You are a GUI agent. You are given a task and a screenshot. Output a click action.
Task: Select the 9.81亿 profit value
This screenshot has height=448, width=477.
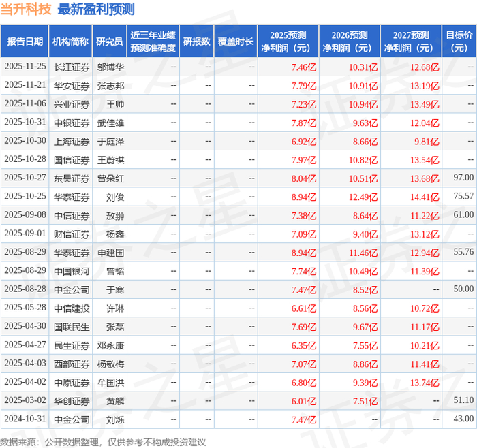click(427, 142)
